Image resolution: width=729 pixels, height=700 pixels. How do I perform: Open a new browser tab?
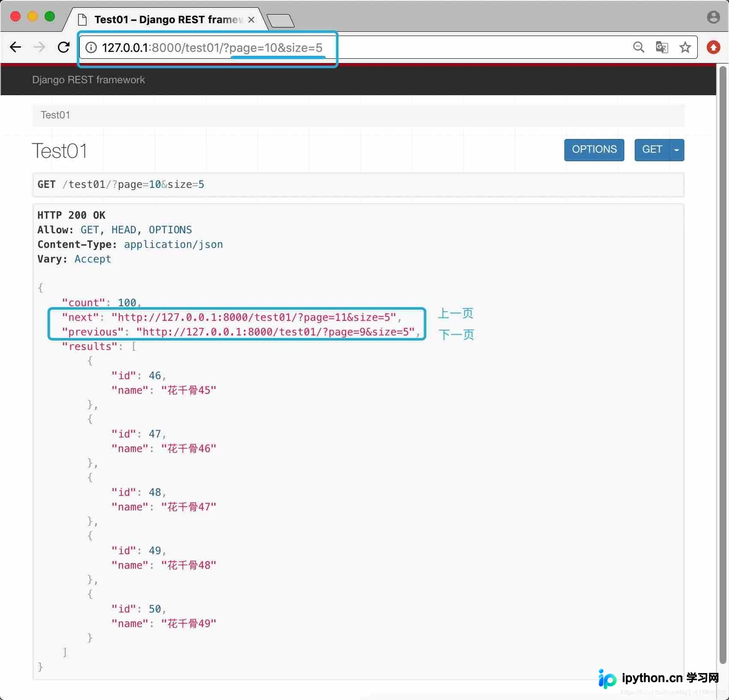tap(280, 21)
